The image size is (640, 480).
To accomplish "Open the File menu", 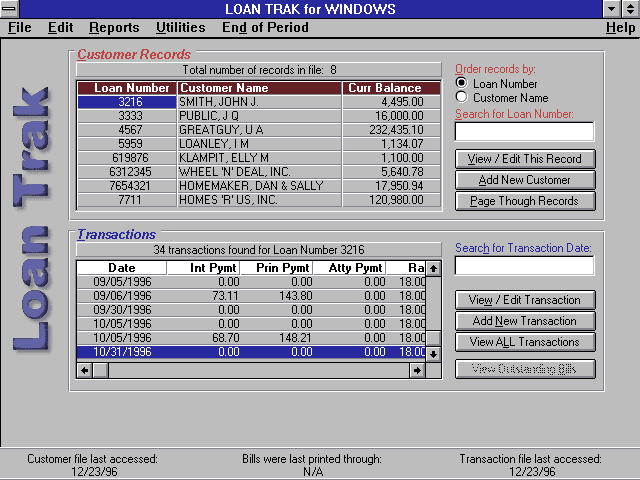I will coord(20,28).
